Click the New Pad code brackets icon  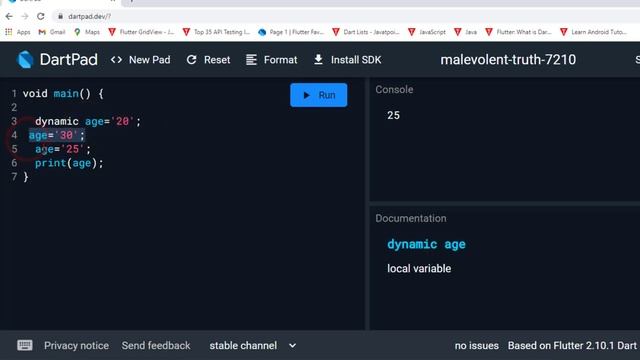point(116,60)
